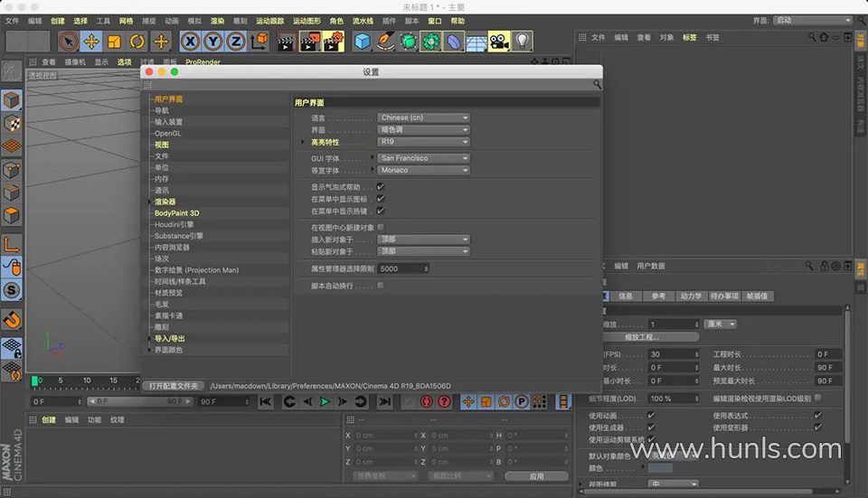The image size is (868, 498).
Task: Open GUI 字体 San Francisco dropdown
Action: 423,157
